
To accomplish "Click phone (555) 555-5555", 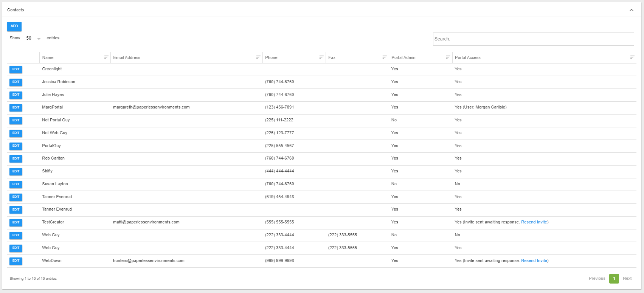I will click(x=279, y=222).
